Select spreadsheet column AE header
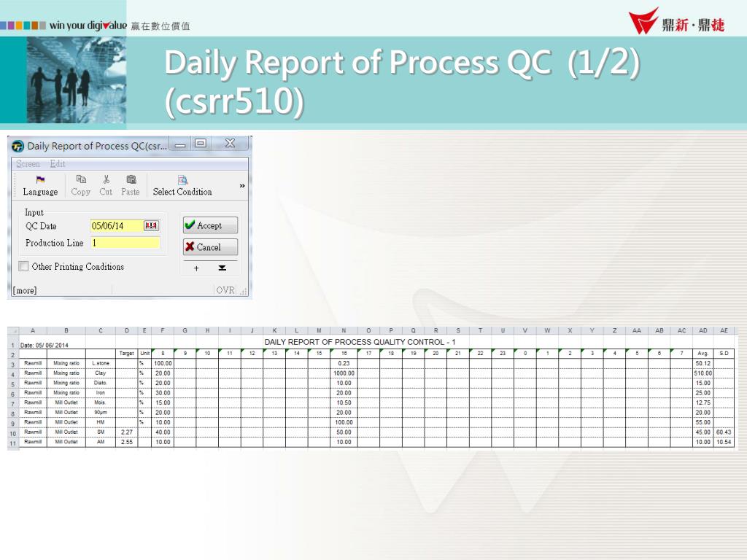This screenshot has width=747, height=560. 724,330
